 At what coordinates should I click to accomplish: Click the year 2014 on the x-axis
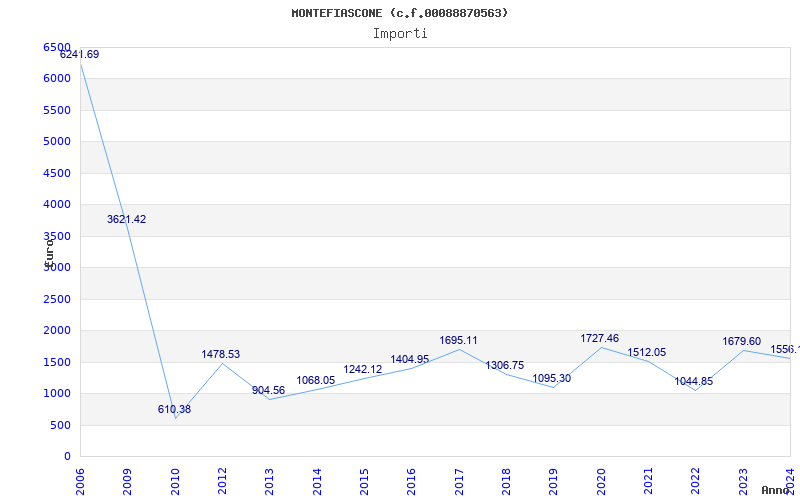pyautogui.click(x=317, y=482)
